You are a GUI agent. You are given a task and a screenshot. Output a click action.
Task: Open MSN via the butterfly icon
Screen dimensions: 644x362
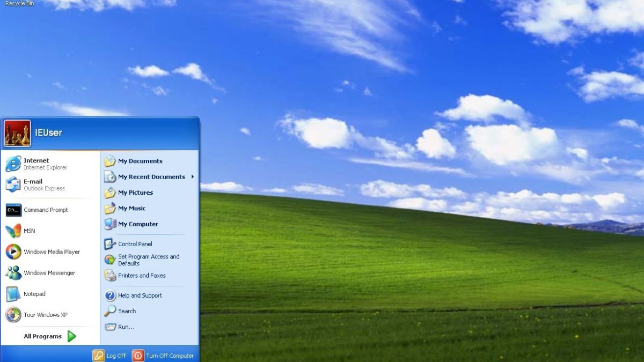point(13,231)
